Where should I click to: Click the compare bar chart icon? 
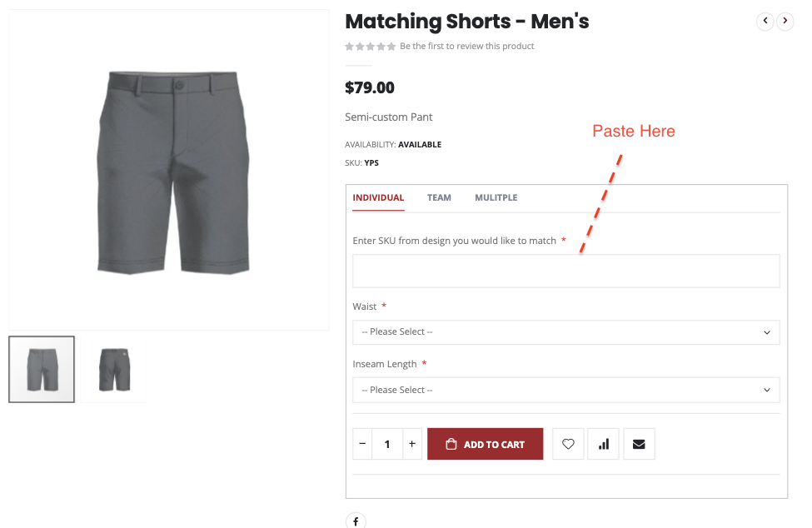603,444
